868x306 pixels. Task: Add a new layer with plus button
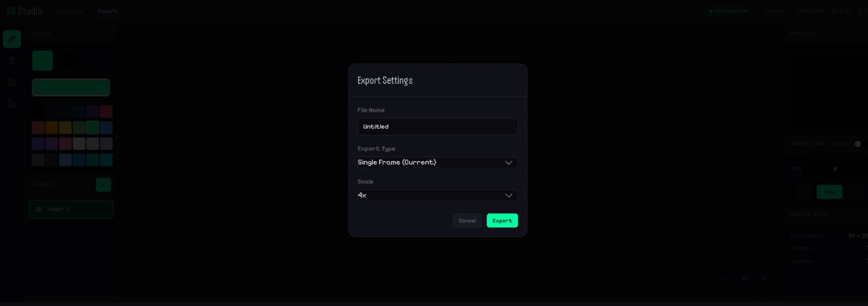click(x=103, y=185)
